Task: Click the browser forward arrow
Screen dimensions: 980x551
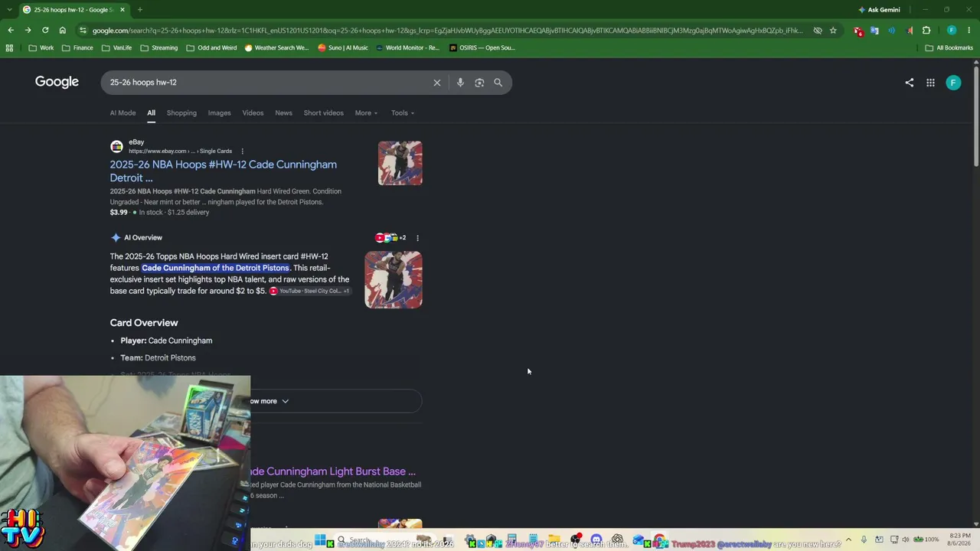Action: click(28, 31)
